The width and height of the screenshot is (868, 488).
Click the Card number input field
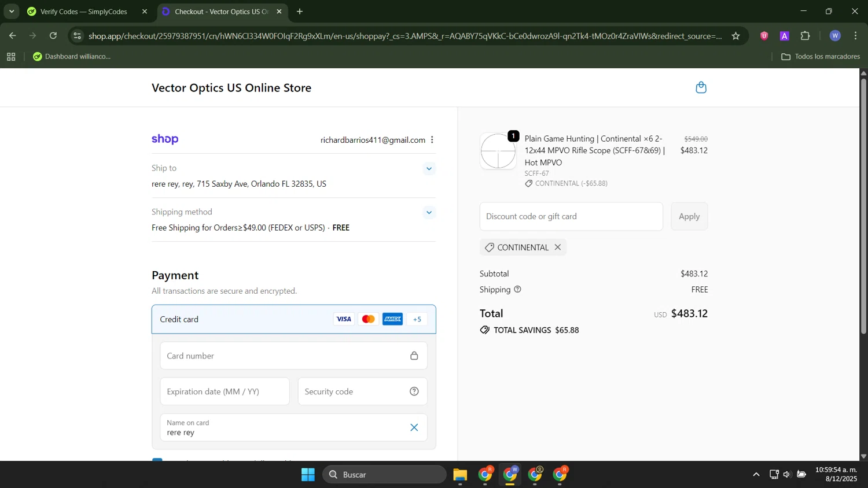pyautogui.click(x=293, y=356)
